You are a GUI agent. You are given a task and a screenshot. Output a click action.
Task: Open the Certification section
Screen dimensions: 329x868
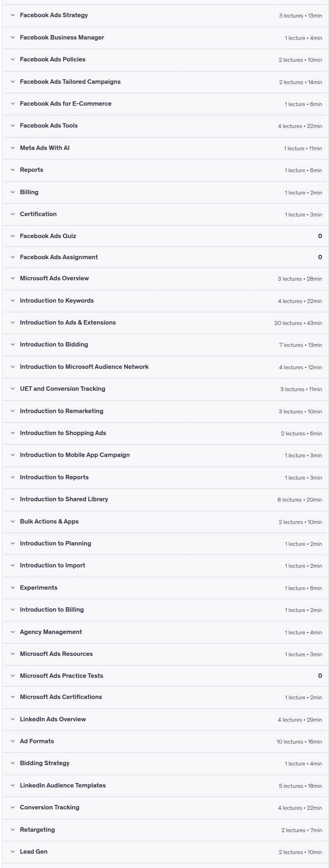tap(165, 214)
